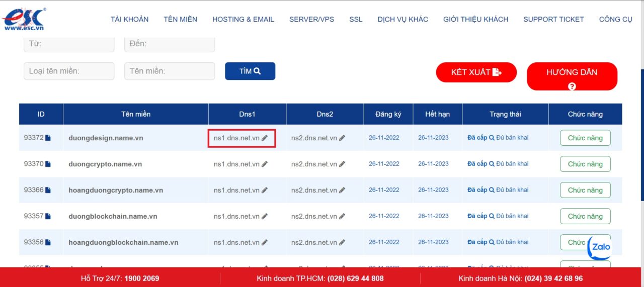This screenshot has width=644, height=287.
Task: Open file icon beside ID 93372
Action: pos(48,138)
